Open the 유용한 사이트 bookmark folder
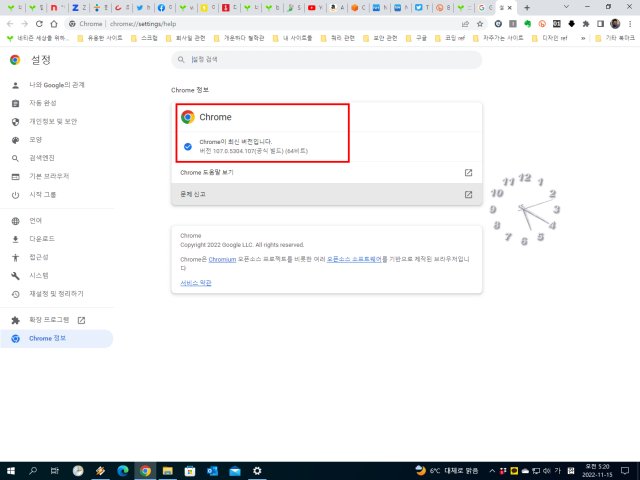The height and width of the screenshot is (480, 640). pos(100,38)
